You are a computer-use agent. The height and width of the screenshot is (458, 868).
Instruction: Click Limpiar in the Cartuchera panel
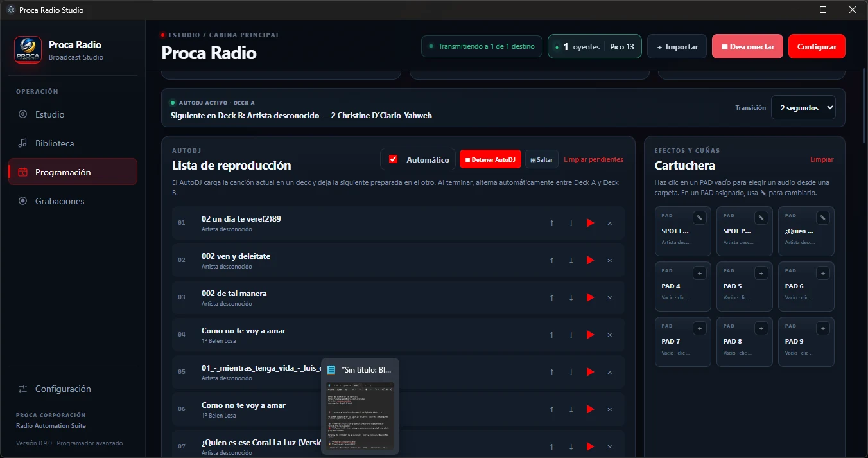click(x=822, y=159)
